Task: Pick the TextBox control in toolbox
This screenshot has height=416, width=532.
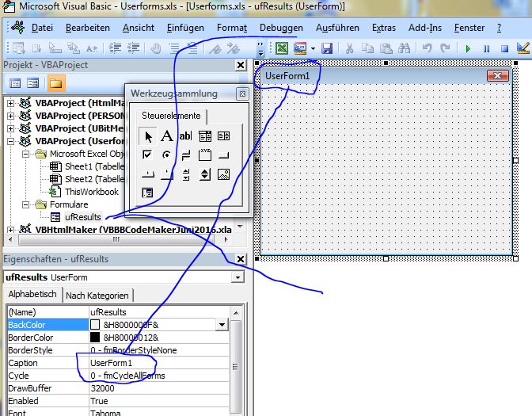Action: click(x=185, y=136)
